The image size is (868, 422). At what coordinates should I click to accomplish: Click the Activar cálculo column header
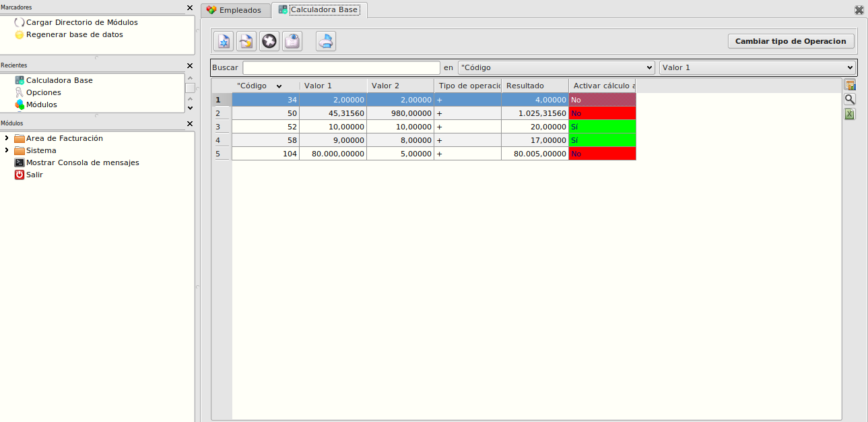603,86
